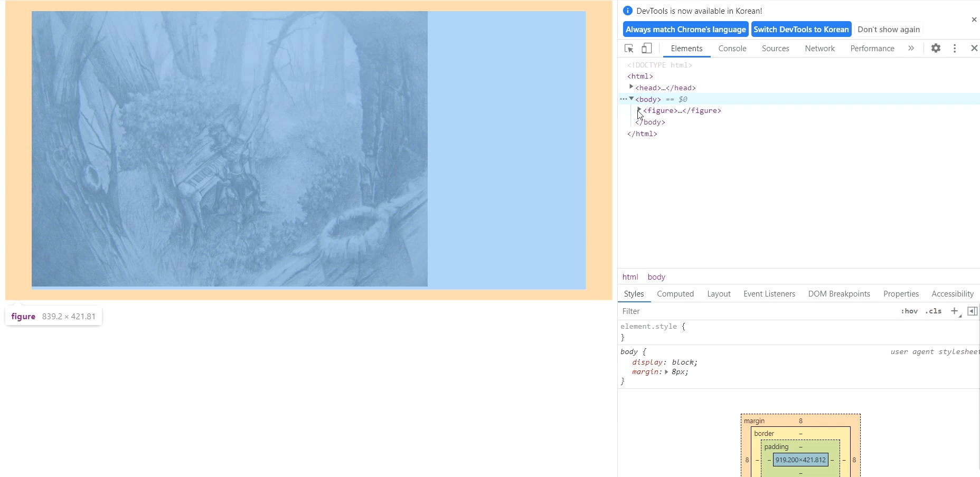This screenshot has height=477, width=980.
Task: Click body in the breadcrumb bar
Action: 656,277
